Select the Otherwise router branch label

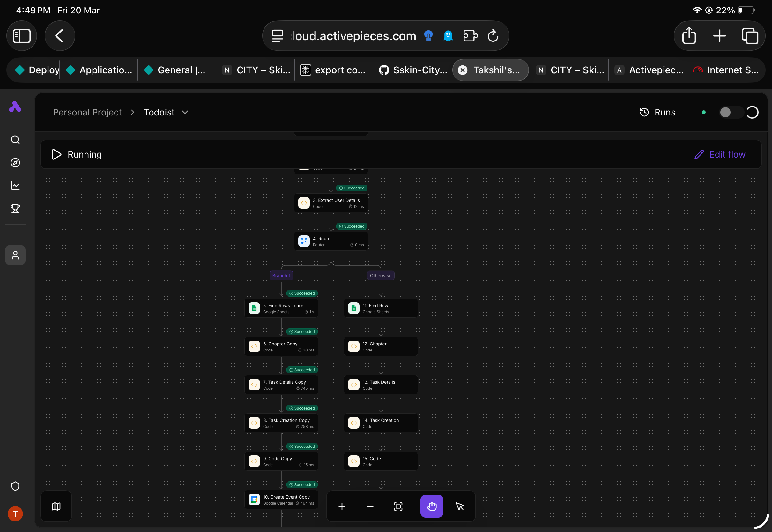(380, 275)
